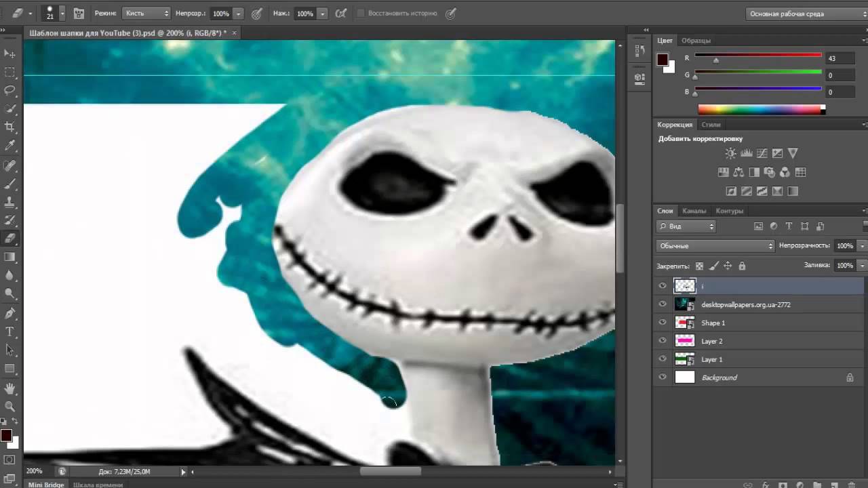Viewport: 868px width, 488px height.
Task: Hide the Shape 1 layer
Action: click(663, 323)
